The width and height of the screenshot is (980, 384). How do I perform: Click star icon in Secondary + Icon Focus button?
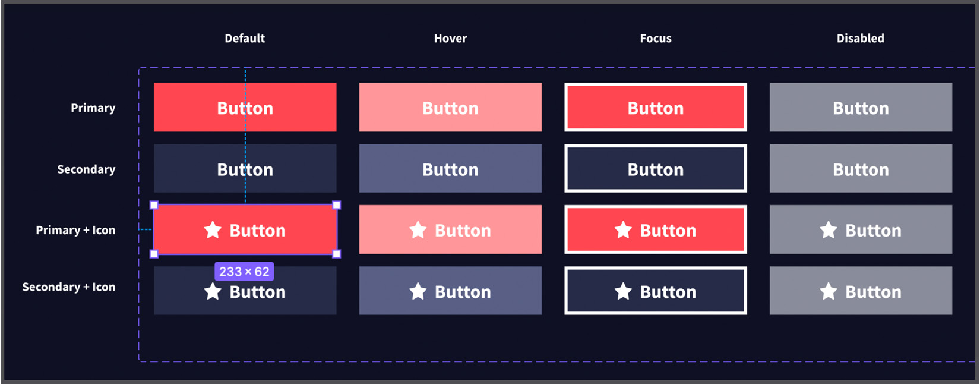click(x=623, y=292)
